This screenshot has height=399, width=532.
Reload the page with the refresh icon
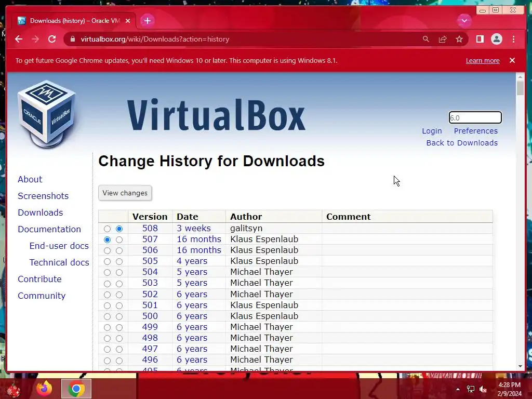52,39
